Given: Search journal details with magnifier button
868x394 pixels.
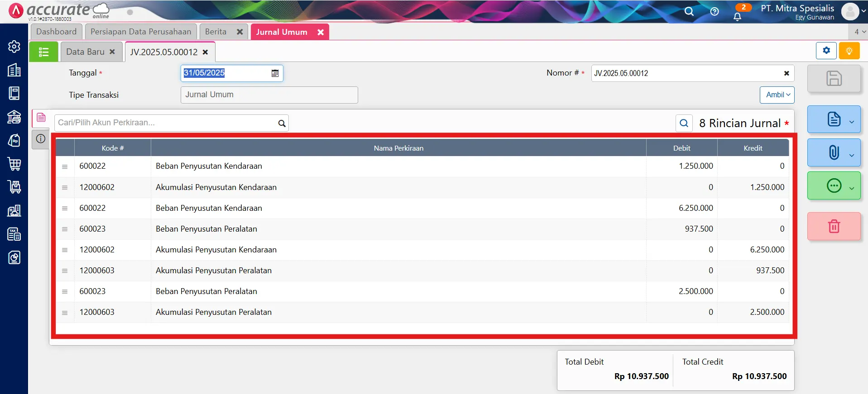Looking at the screenshot, I should [684, 123].
